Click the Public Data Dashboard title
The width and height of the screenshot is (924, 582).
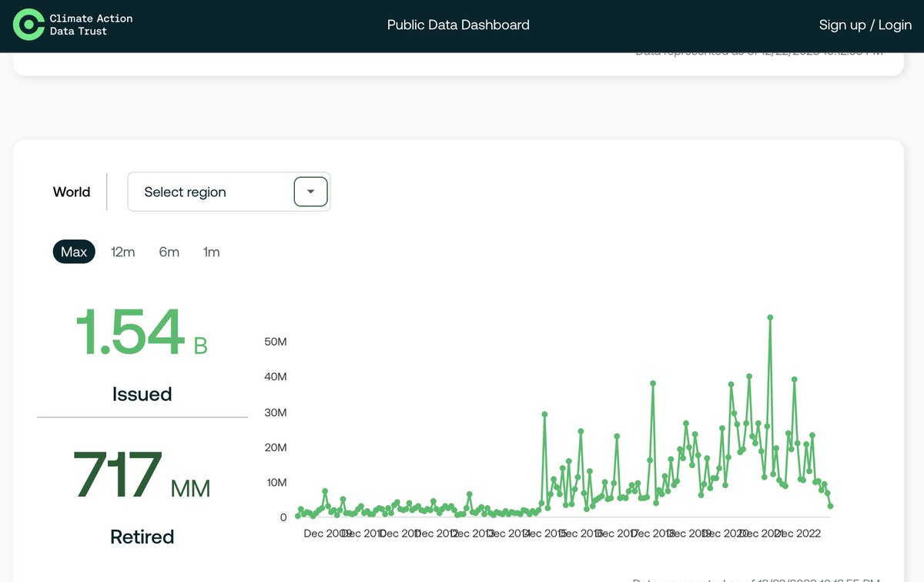(458, 24)
